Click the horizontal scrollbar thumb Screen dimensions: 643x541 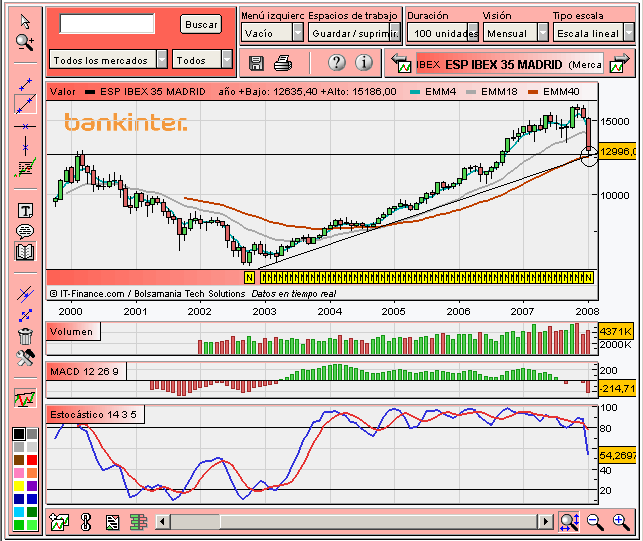coord(195,522)
